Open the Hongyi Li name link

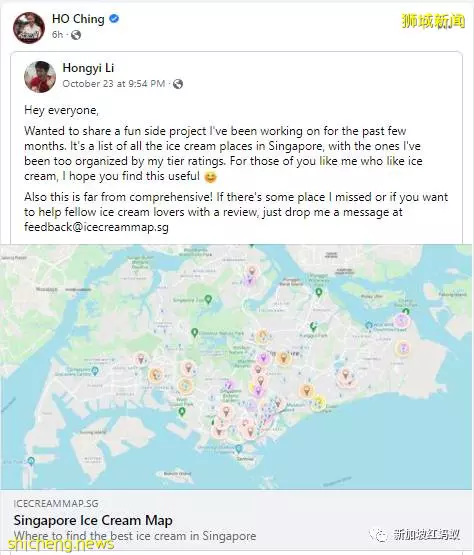88,68
